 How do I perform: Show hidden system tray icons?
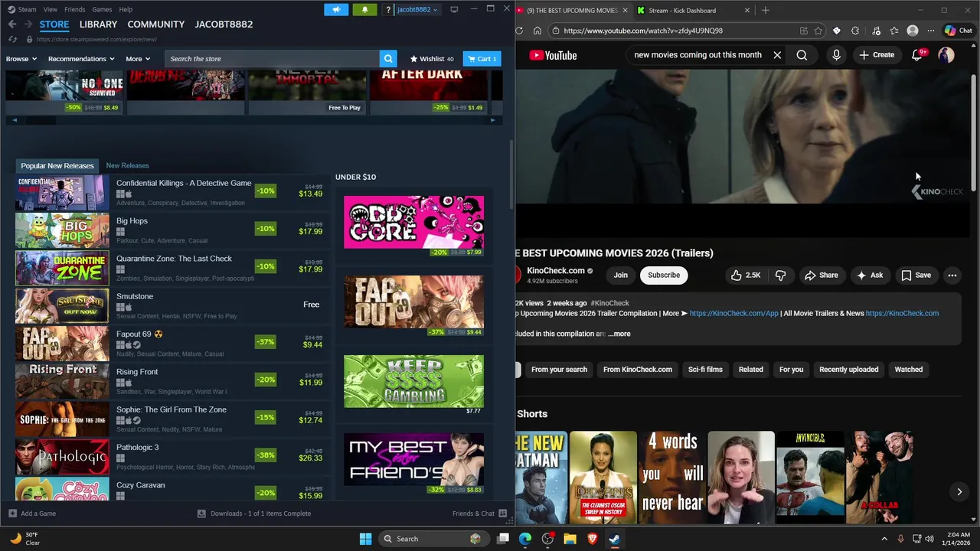(x=884, y=539)
